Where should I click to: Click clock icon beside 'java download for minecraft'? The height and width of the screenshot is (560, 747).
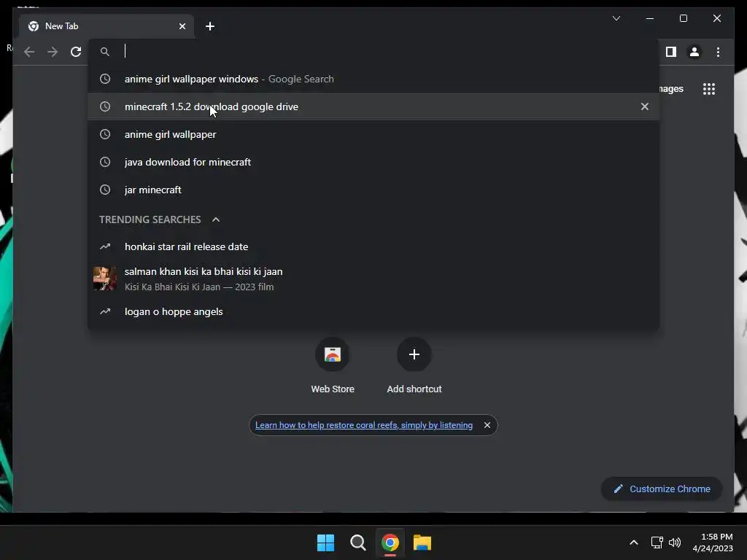tap(105, 162)
